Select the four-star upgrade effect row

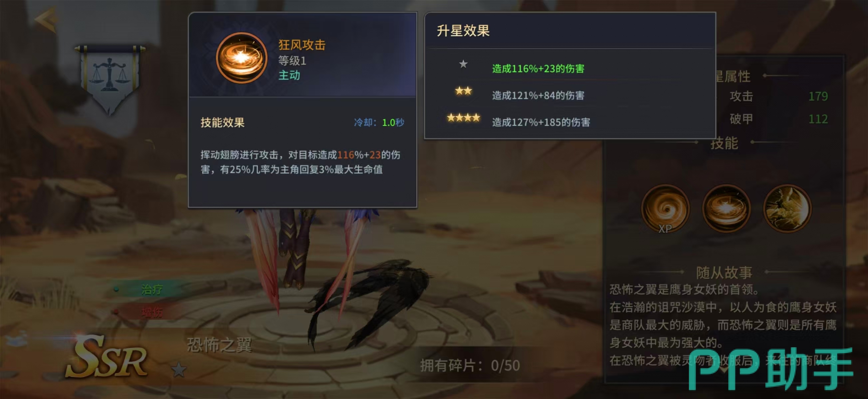pos(569,121)
